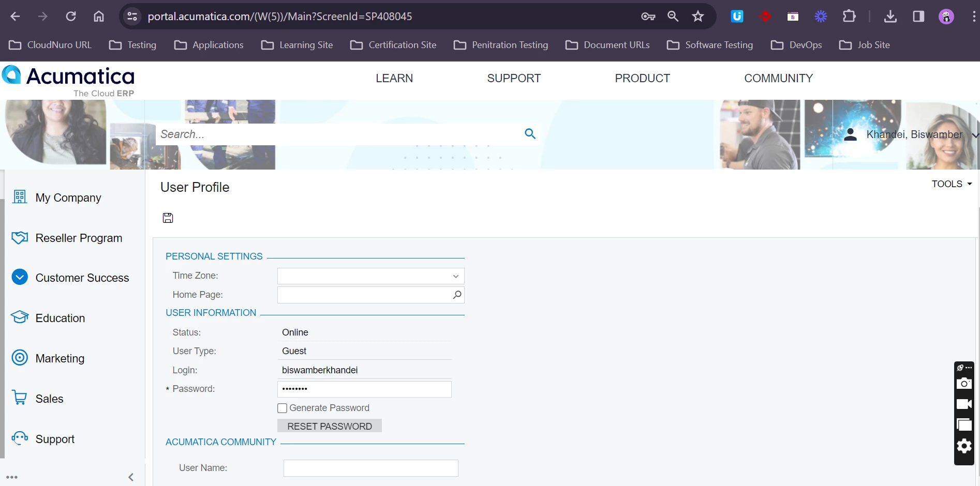Click the browser forward arrow
The height and width of the screenshot is (486, 980).
[43, 17]
